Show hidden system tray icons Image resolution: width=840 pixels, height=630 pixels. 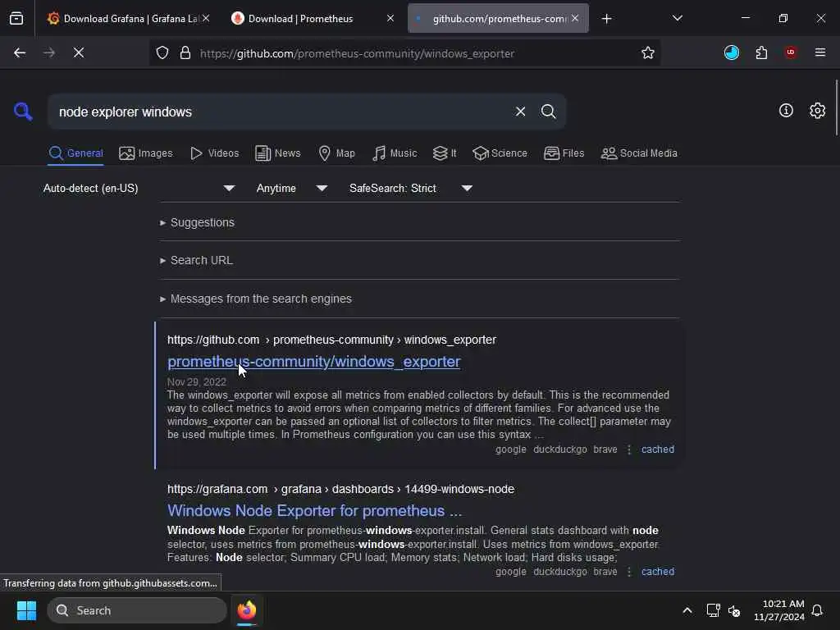pyautogui.click(x=687, y=610)
